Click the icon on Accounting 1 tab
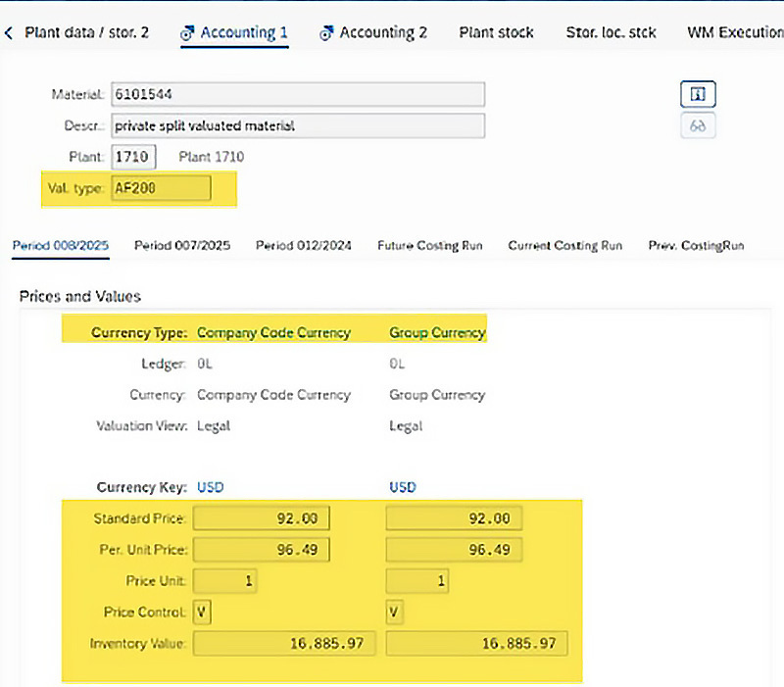 188,33
